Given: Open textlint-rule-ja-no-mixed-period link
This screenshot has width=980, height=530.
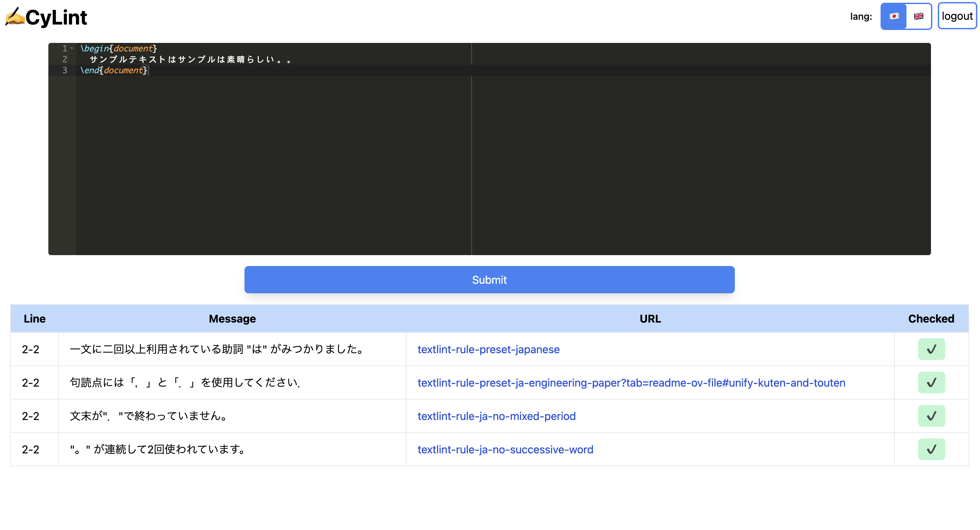Looking at the screenshot, I should pyautogui.click(x=496, y=416).
